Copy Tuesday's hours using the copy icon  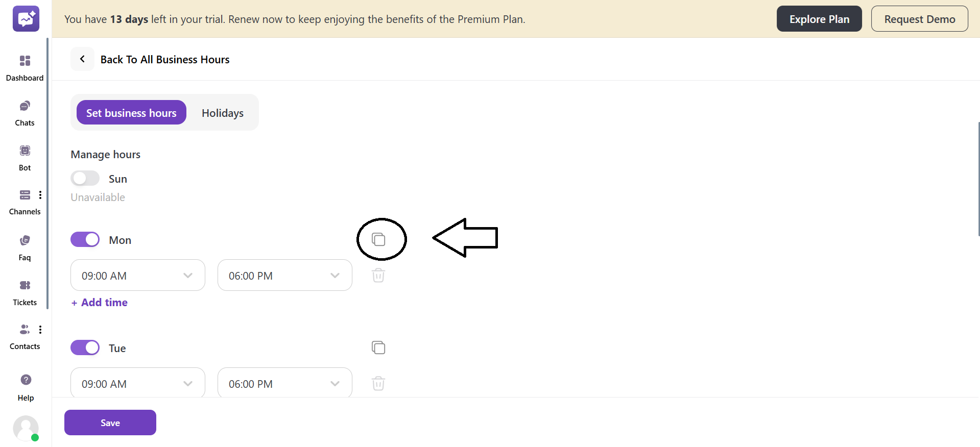pos(378,347)
